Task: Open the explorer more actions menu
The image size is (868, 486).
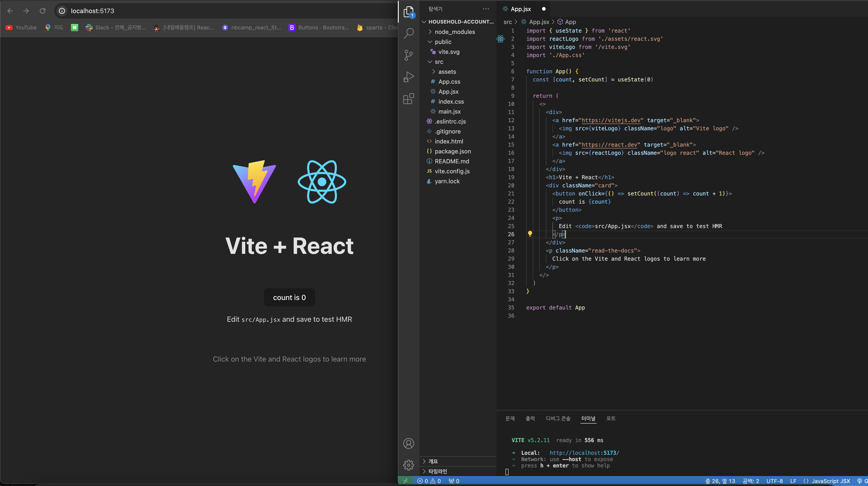Action: point(486,9)
